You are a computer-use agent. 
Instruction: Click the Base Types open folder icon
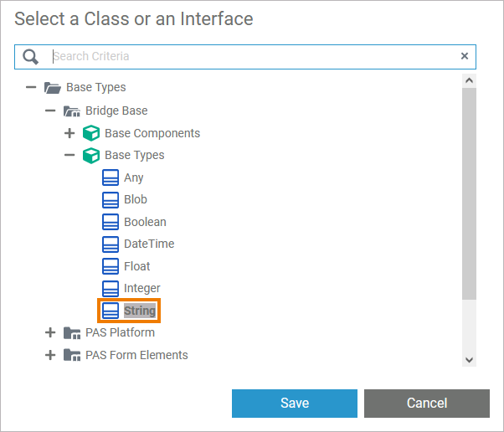[52, 87]
